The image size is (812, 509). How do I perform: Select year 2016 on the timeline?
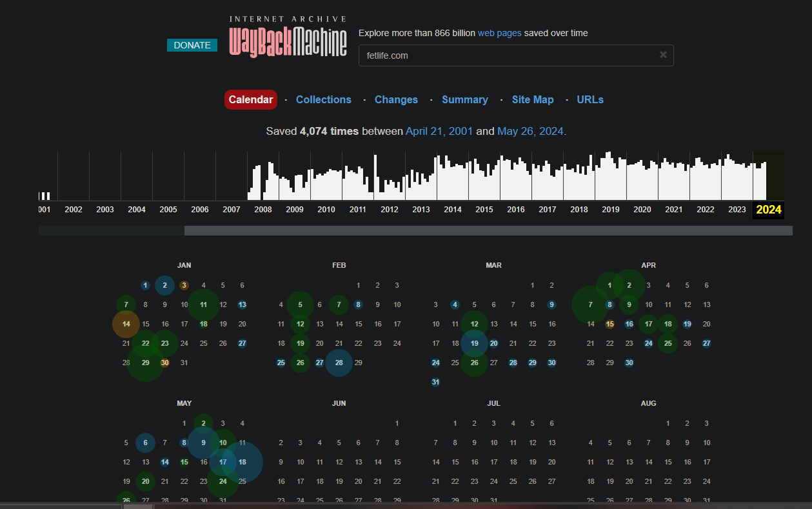coord(516,210)
